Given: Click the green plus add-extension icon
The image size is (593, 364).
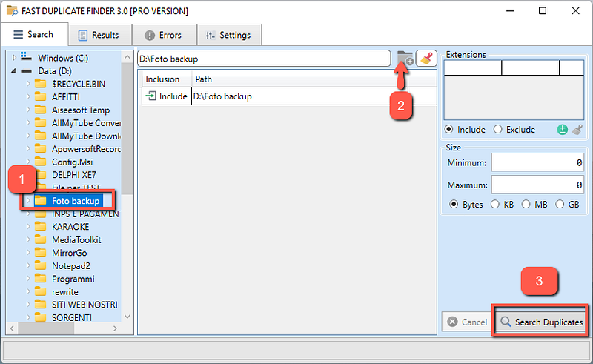Looking at the screenshot, I should coord(562,130).
